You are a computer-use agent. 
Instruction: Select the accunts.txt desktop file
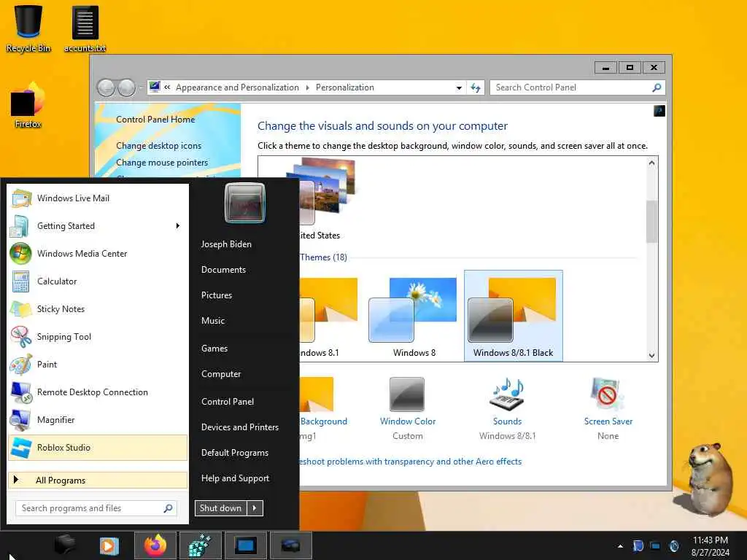coord(85,28)
